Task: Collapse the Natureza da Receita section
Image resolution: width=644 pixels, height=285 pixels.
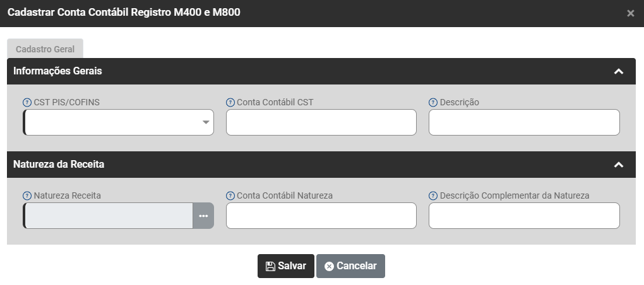Action: coord(619,165)
